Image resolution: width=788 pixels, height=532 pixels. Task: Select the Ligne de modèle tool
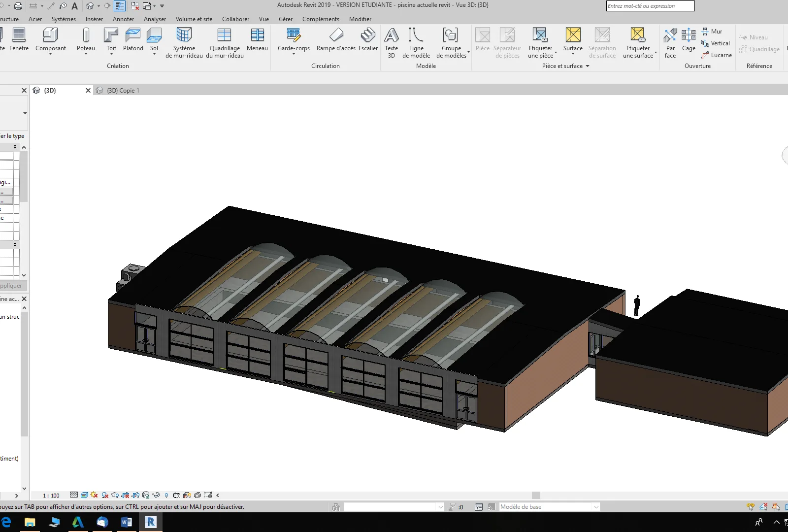click(416, 43)
